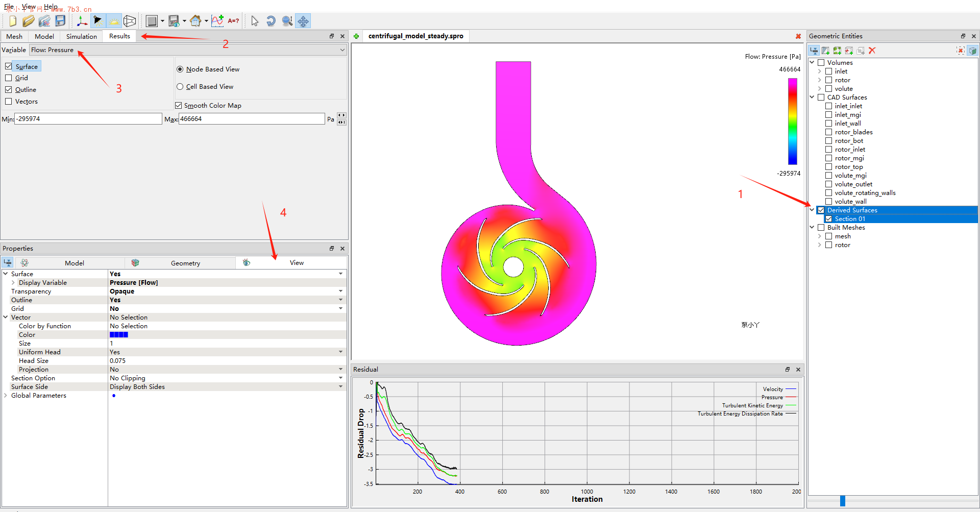The width and height of the screenshot is (980, 512).
Task: Check the rotor_blades surface checkbox
Action: coord(829,132)
